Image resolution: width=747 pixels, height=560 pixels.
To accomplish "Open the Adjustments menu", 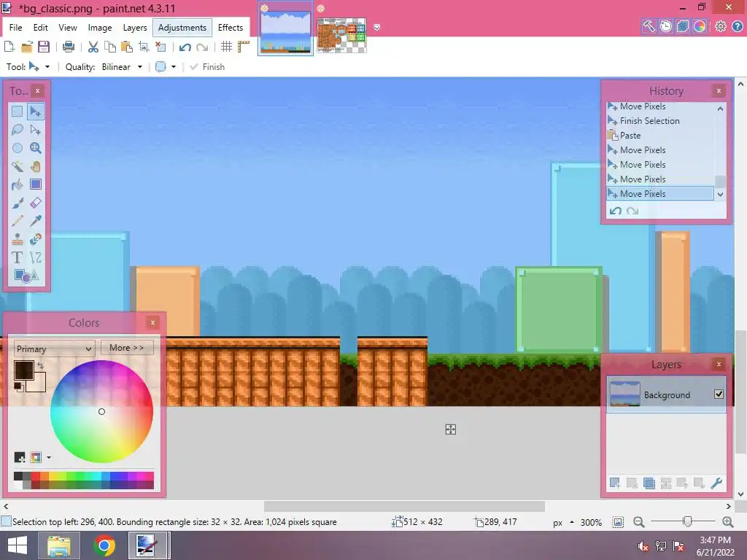I will pyautogui.click(x=182, y=28).
